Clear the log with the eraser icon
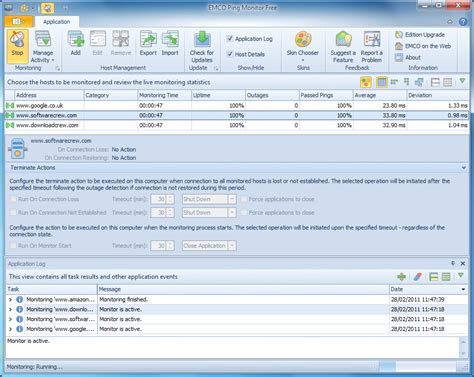This screenshot has height=377, width=474. coord(418,277)
